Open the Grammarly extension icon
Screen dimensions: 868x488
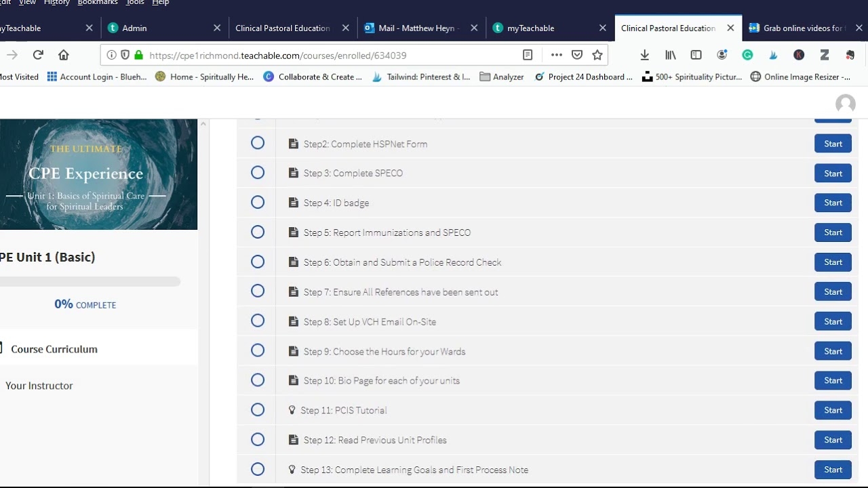tap(747, 55)
